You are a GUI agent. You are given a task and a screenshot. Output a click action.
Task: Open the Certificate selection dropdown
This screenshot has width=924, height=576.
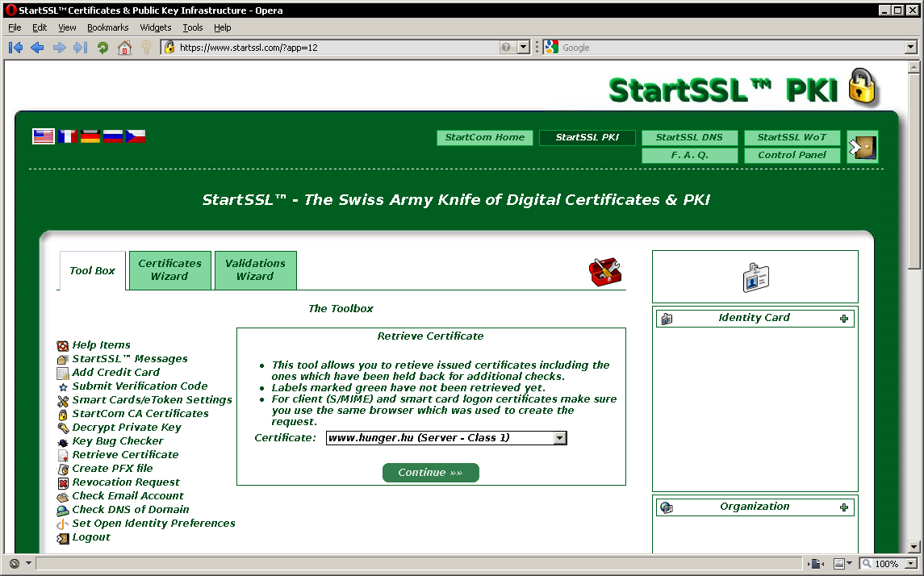point(560,438)
